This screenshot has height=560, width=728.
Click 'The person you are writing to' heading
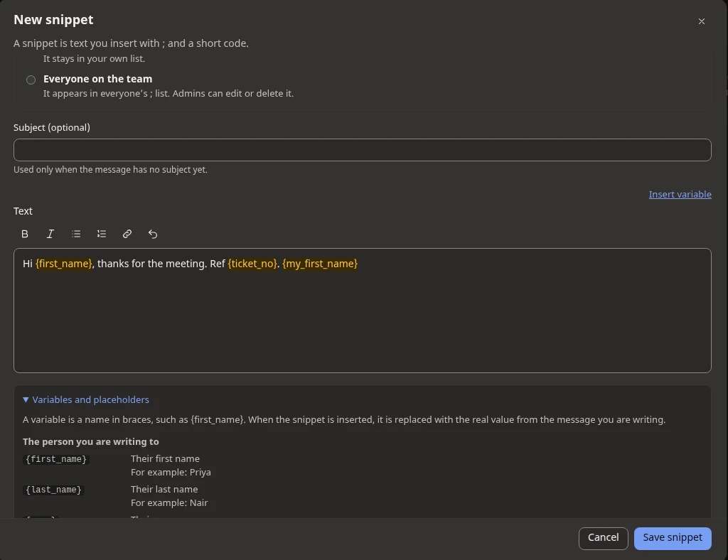tap(90, 442)
